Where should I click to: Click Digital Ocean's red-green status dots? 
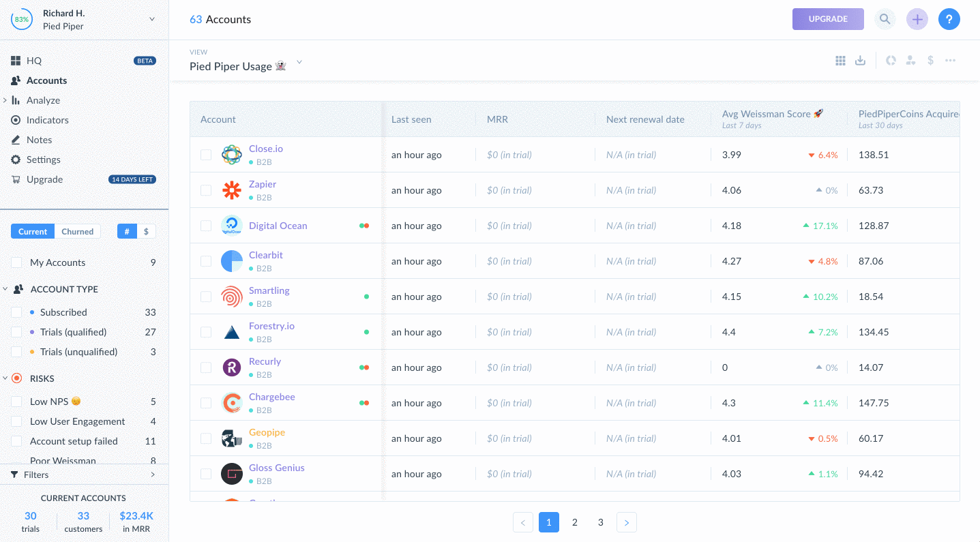tap(364, 226)
